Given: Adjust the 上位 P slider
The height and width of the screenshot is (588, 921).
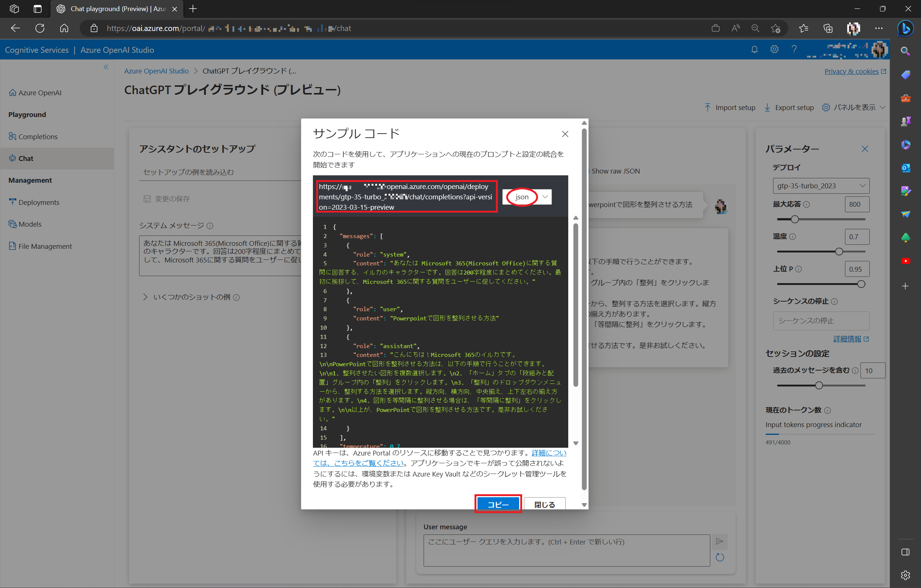Looking at the screenshot, I should pos(861,283).
